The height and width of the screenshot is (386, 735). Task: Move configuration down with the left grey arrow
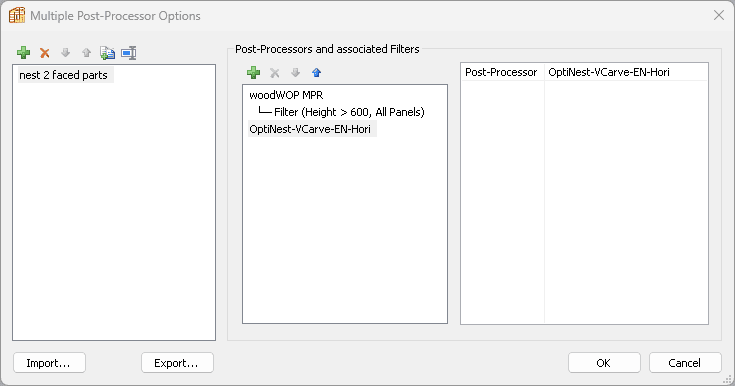point(66,53)
